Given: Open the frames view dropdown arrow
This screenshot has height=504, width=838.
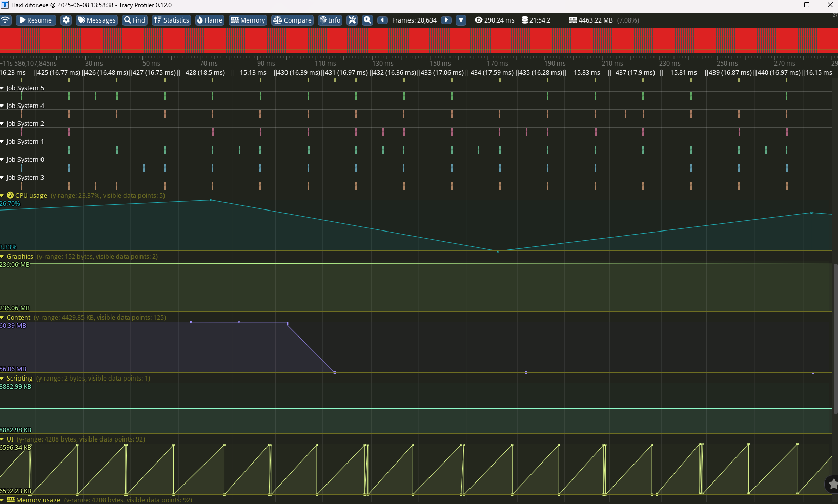Looking at the screenshot, I should point(461,20).
